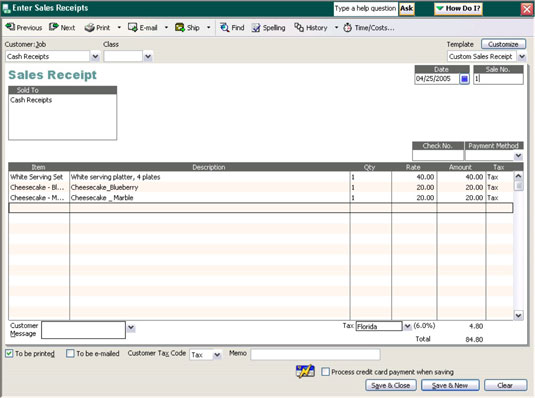
Task: Expand the Customer Message dropdown
Action: [x=131, y=328]
